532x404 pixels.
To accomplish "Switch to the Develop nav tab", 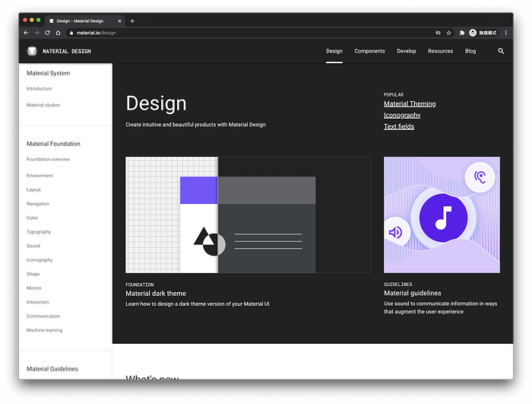I will [407, 51].
